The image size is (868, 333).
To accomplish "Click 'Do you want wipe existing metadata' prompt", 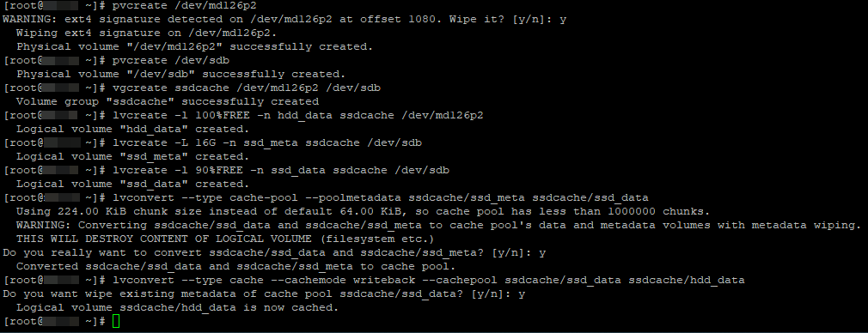I will [x=264, y=294].
